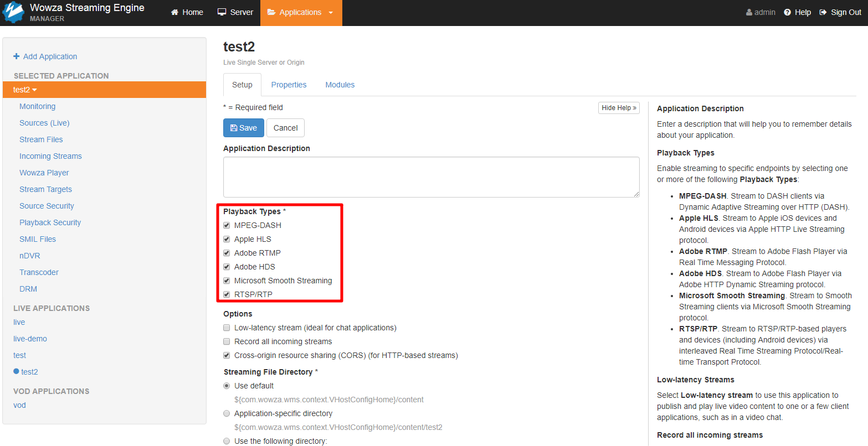This screenshot has width=868, height=446.
Task: Click Sign Out
Action: tap(840, 12)
